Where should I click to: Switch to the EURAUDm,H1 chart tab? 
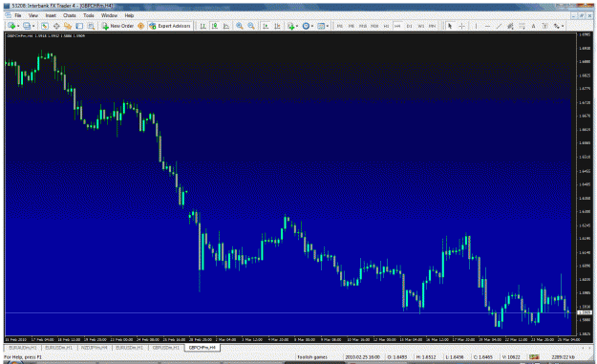(x=23, y=348)
